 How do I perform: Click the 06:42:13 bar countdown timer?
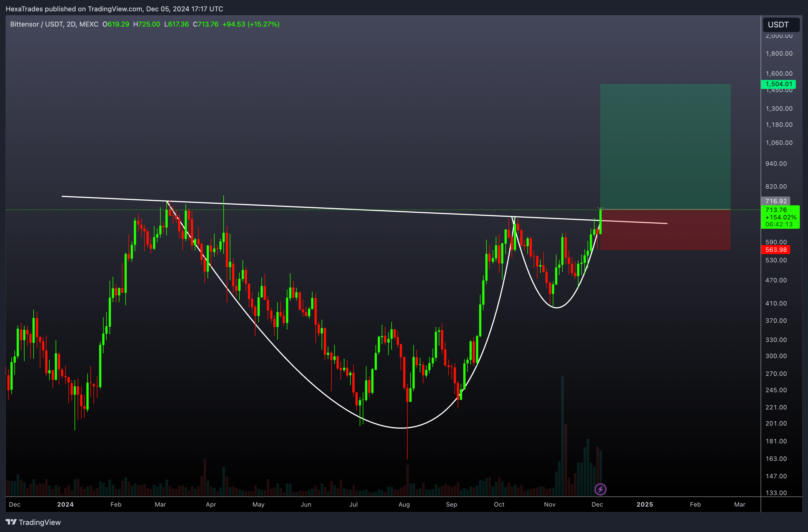[x=779, y=224]
